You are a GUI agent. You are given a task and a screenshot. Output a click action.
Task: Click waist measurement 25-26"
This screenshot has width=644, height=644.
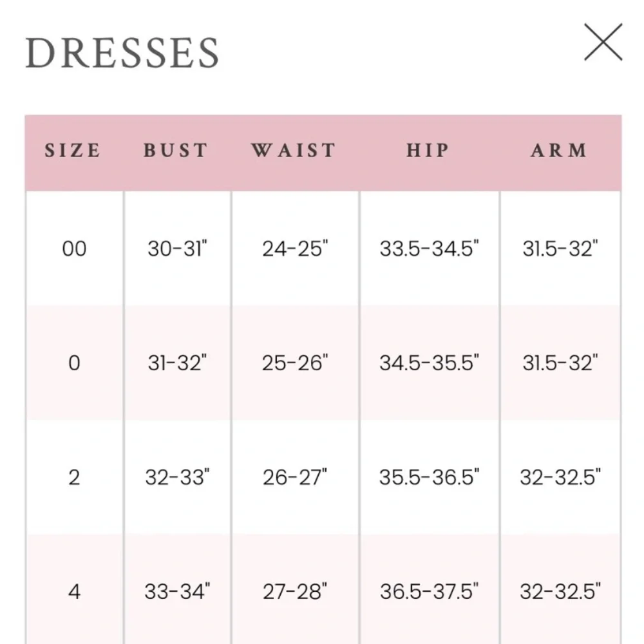(295, 363)
